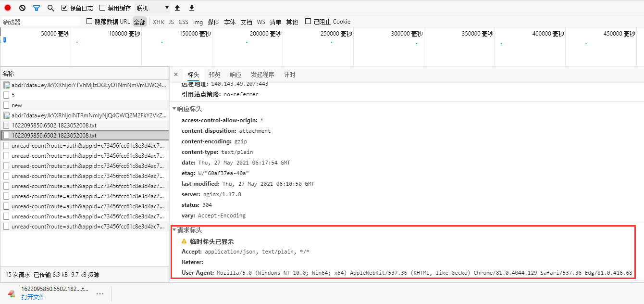Tick the 隐藏数据 URL checkbox
The image size is (644, 304).
pos(89,22)
